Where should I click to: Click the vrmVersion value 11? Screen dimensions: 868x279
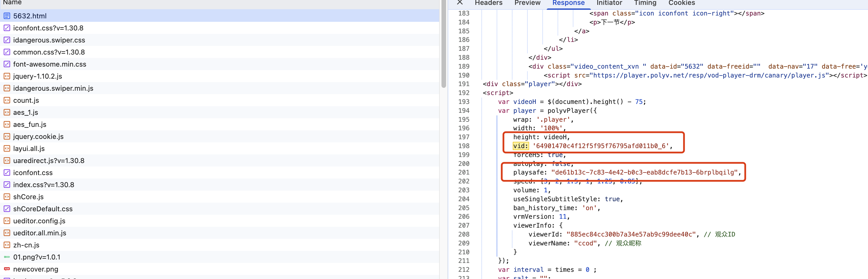pyautogui.click(x=563, y=216)
